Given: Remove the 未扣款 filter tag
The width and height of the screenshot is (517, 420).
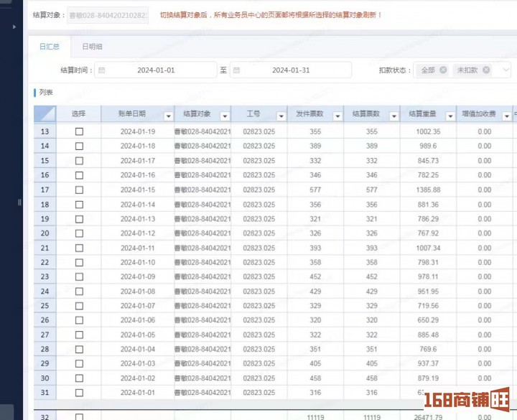Looking at the screenshot, I should [486, 70].
